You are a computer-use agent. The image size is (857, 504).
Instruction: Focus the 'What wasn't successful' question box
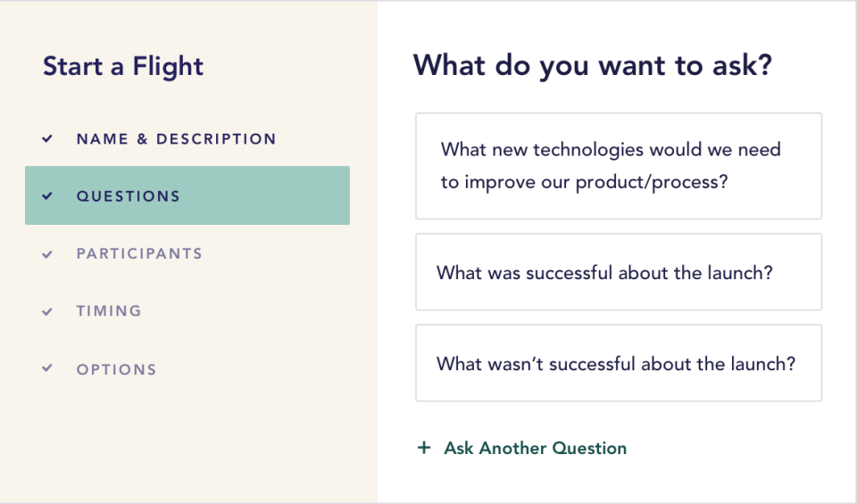pos(618,363)
